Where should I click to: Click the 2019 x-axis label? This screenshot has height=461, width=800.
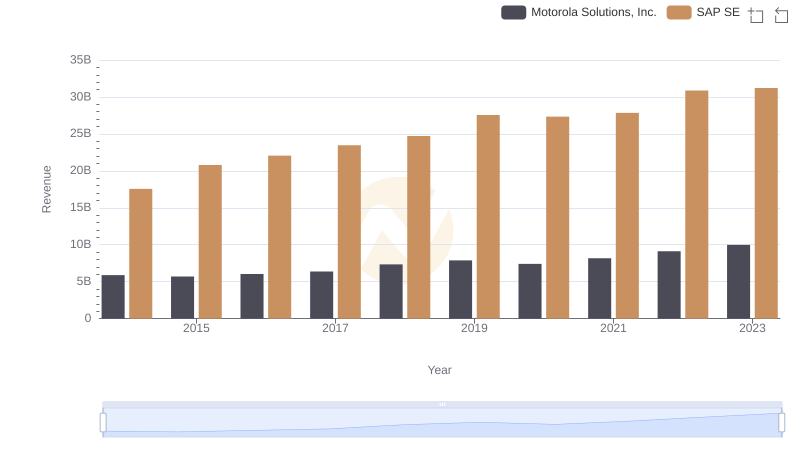point(474,328)
